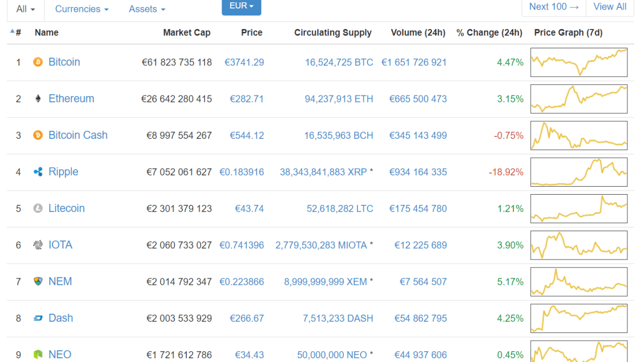The height and width of the screenshot is (362, 644).
Task: Click the IOTA logo icon
Action: [38, 245]
